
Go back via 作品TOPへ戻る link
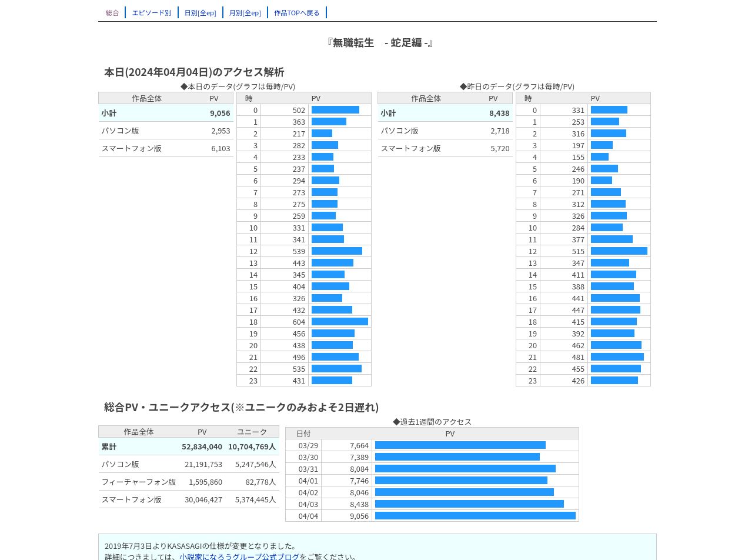pyautogui.click(x=297, y=12)
